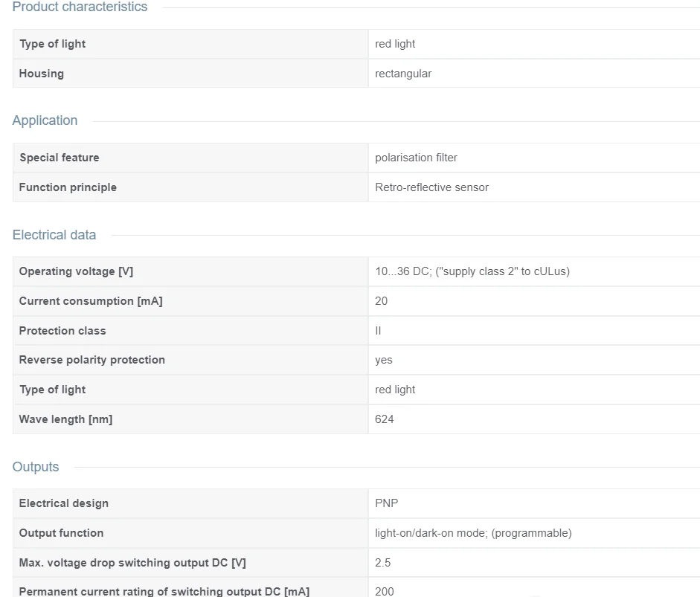Click the Electrical data section heading

[54, 235]
